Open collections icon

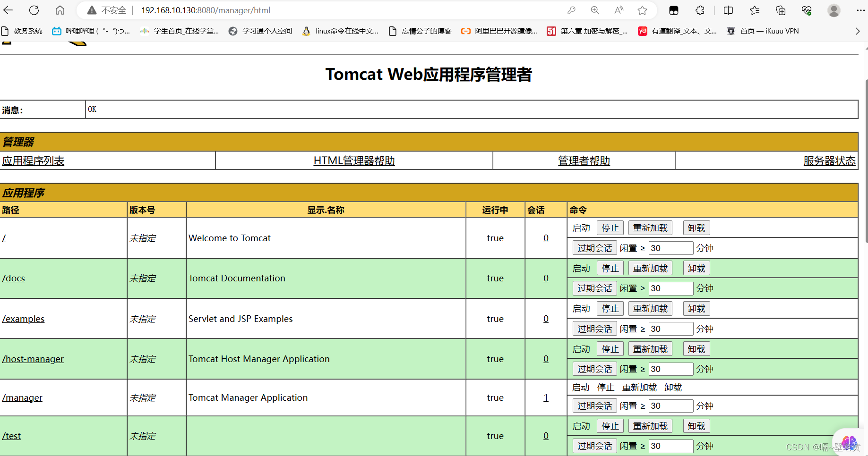pyautogui.click(x=781, y=10)
